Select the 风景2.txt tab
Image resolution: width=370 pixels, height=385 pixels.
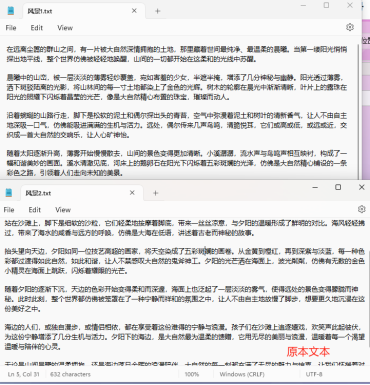(x=82, y=193)
